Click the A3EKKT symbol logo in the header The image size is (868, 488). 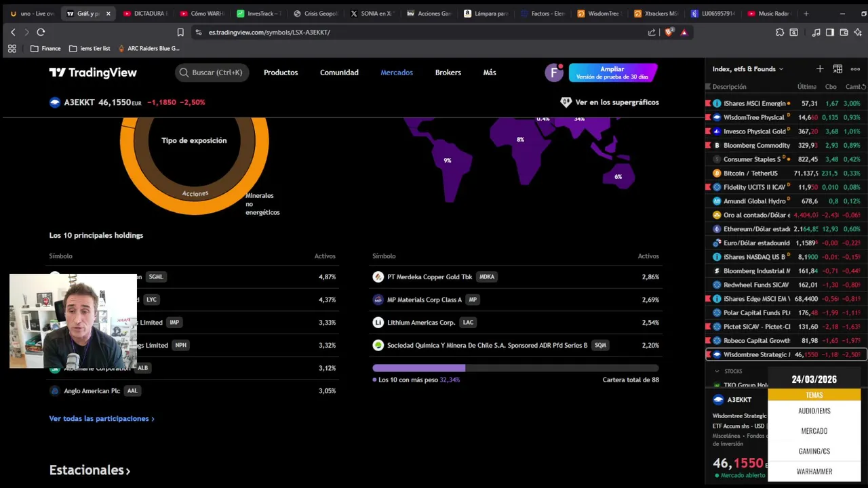pos(55,102)
